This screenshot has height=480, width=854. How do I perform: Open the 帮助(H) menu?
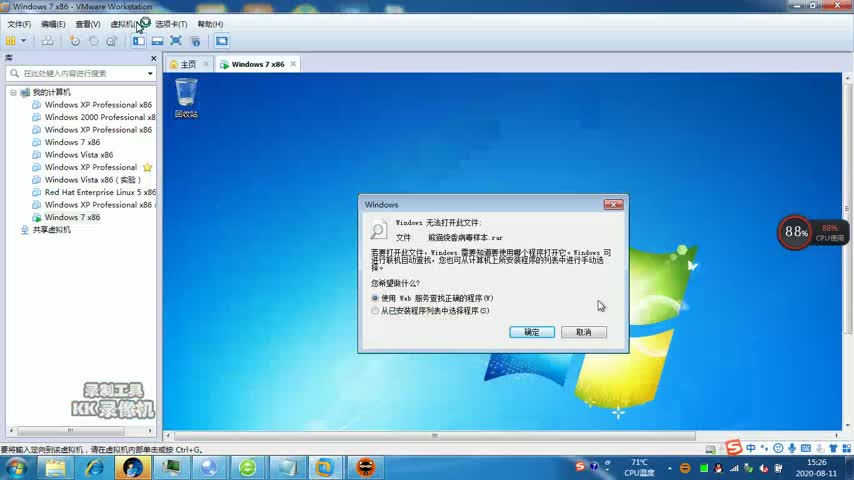tap(210, 24)
